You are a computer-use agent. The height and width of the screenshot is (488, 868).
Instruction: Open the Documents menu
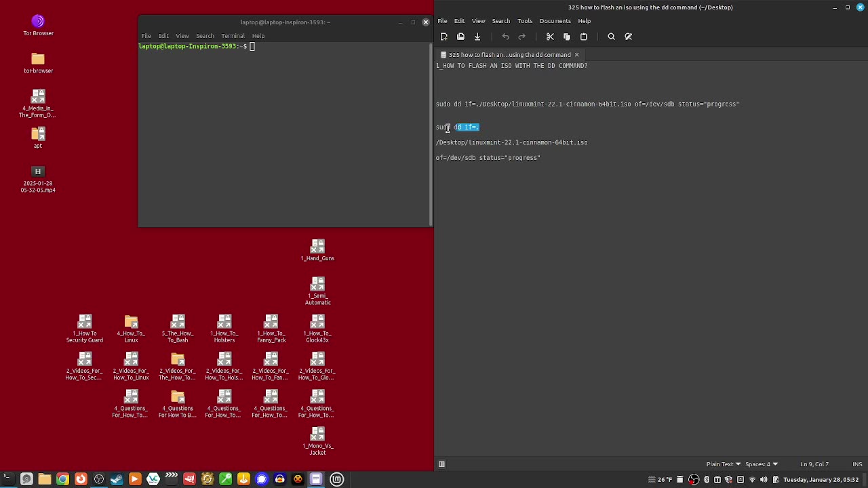pos(555,21)
